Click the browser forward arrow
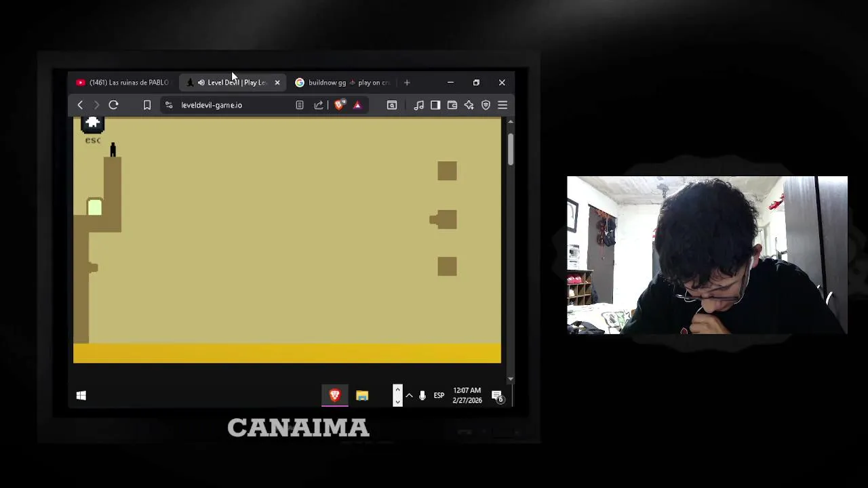868x488 pixels. 96,105
